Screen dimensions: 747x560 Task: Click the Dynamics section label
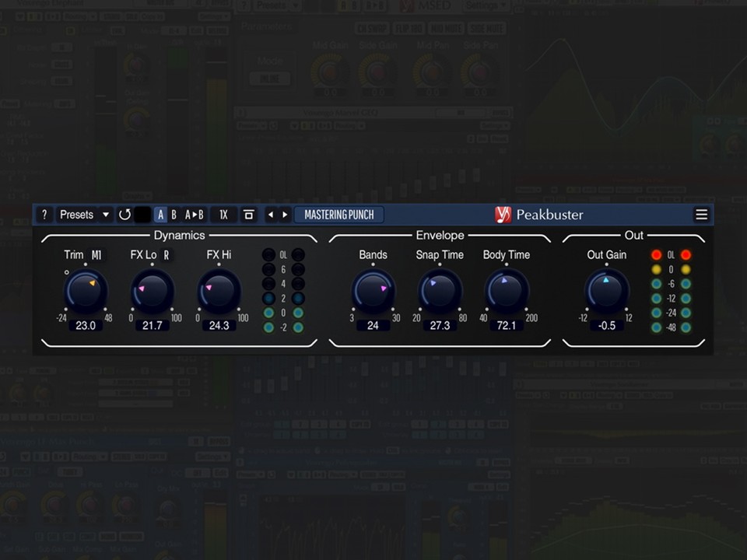point(179,235)
